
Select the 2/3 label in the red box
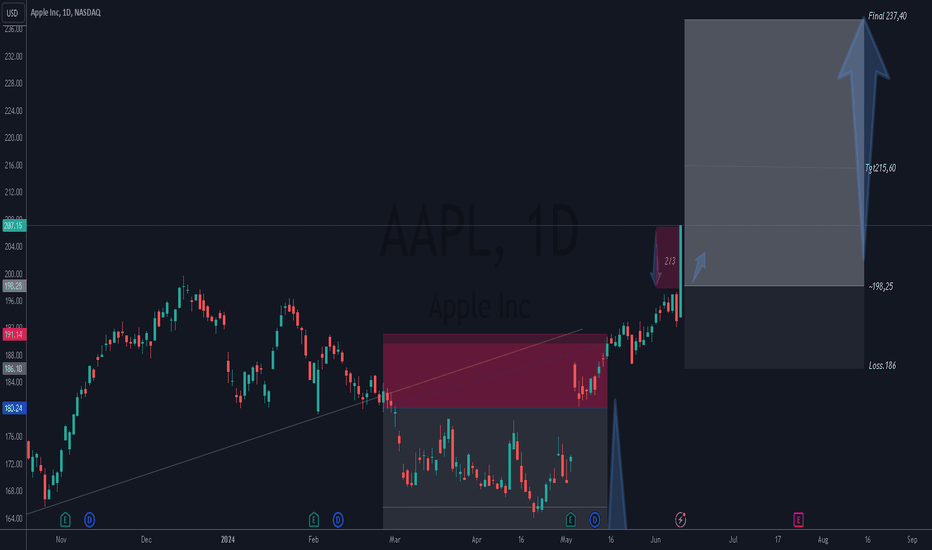[x=670, y=261]
